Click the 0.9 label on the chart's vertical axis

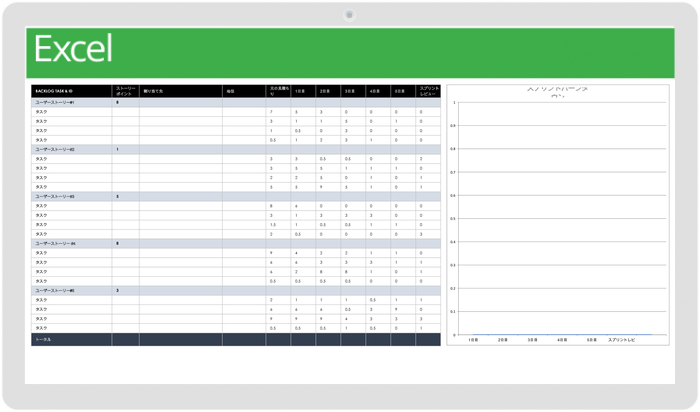click(x=453, y=126)
